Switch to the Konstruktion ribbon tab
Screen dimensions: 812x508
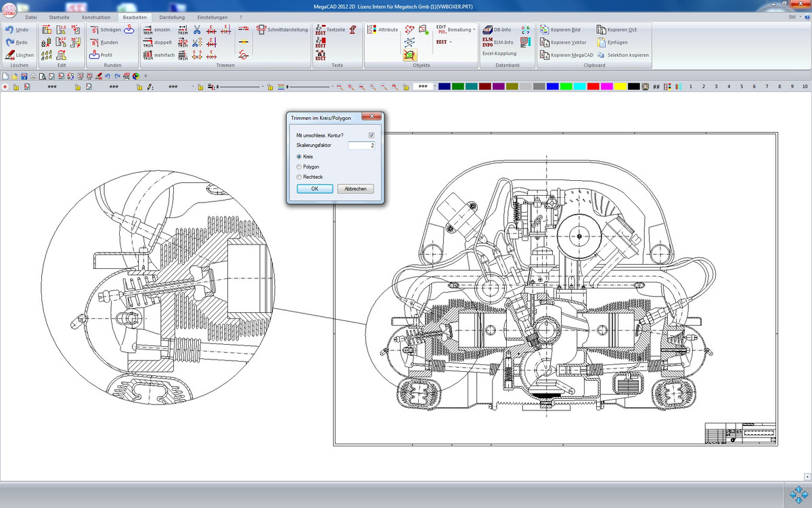click(95, 17)
